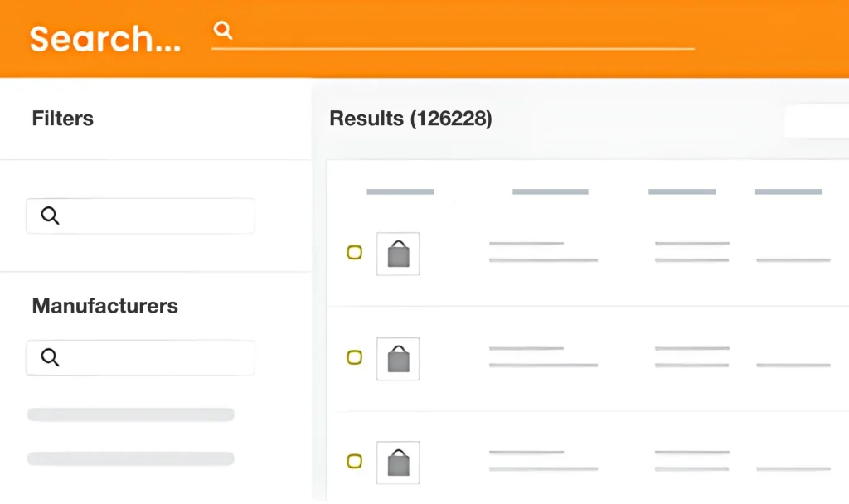The image size is (849, 504).
Task: Click the magnifier icon in the orange header
Action: [x=222, y=31]
